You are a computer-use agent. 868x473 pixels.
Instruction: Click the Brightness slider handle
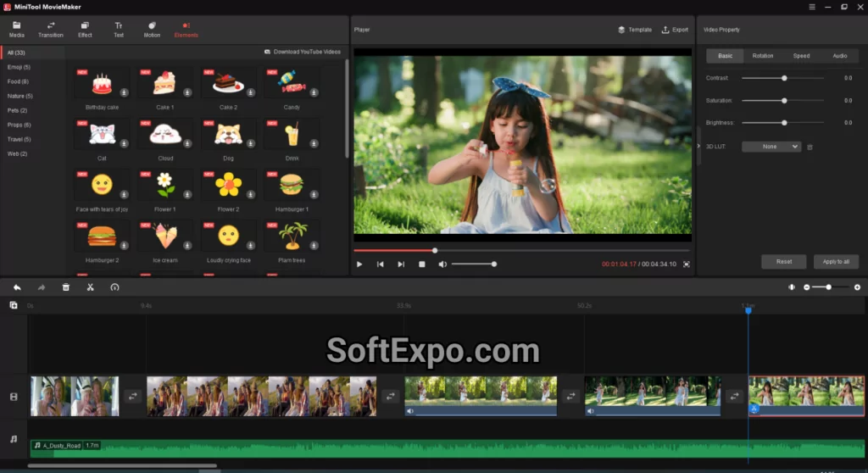pos(784,123)
